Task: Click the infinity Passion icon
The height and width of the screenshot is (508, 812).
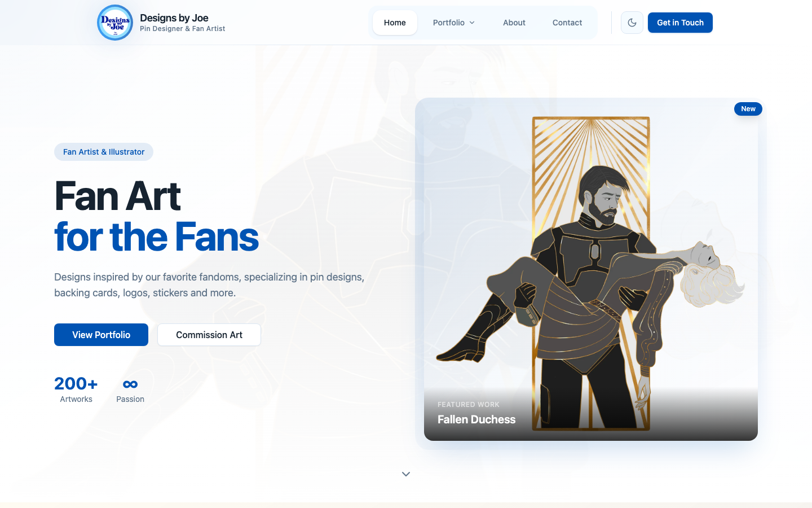Action: pos(130,384)
